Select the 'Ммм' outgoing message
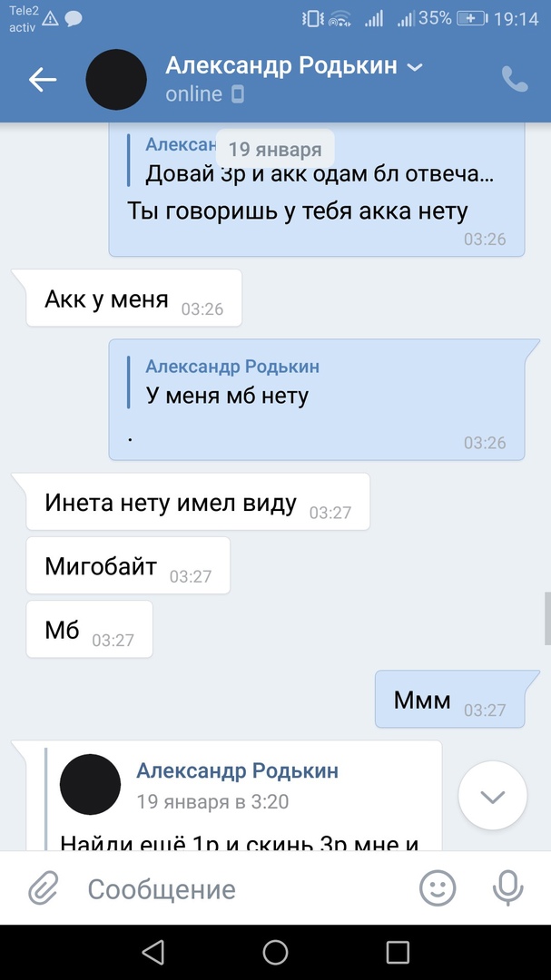This screenshot has width=551, height=980. [449, 700]
